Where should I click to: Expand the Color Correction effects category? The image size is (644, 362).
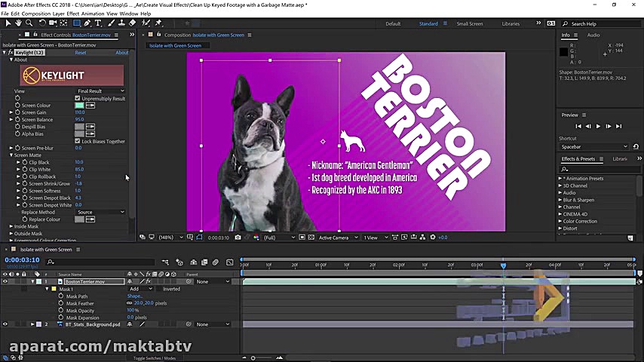coord(560,221)
